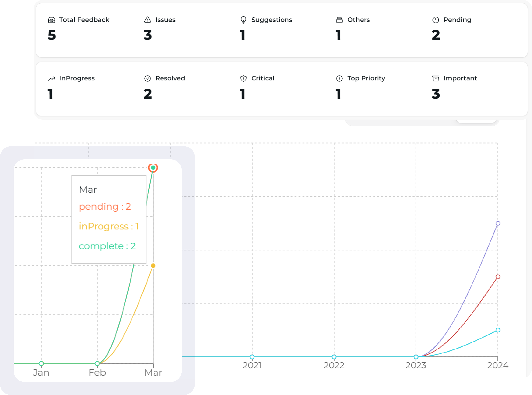Click the Pending clock icon

tap(436, 20)
